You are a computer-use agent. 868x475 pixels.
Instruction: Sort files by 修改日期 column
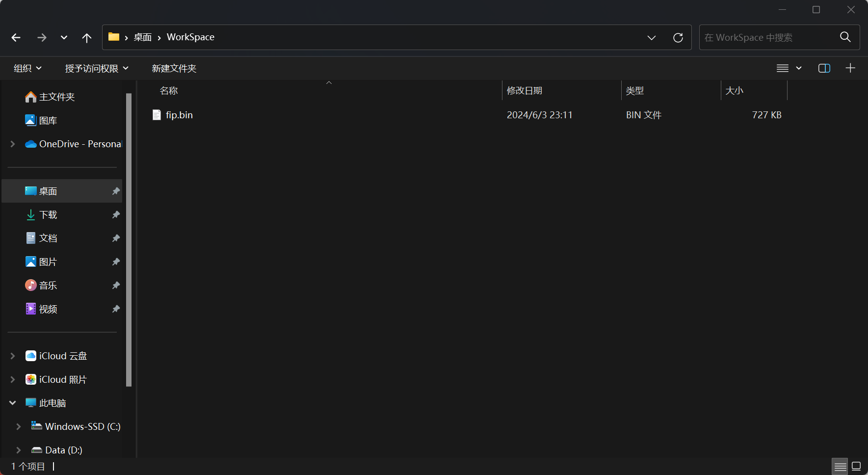click(x=524, y=91)
